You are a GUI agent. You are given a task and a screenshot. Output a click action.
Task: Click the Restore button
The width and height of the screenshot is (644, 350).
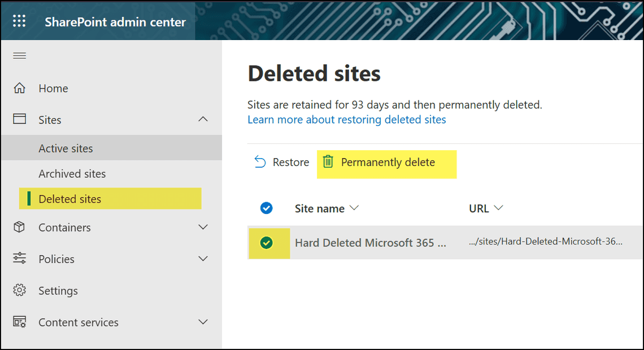tap(281, 162)
